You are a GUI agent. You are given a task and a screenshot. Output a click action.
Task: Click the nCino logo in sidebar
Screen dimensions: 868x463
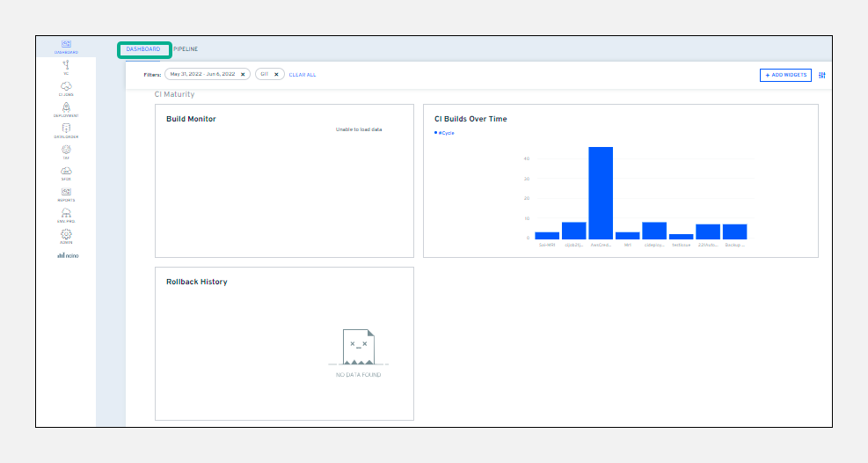click(68, 255)
